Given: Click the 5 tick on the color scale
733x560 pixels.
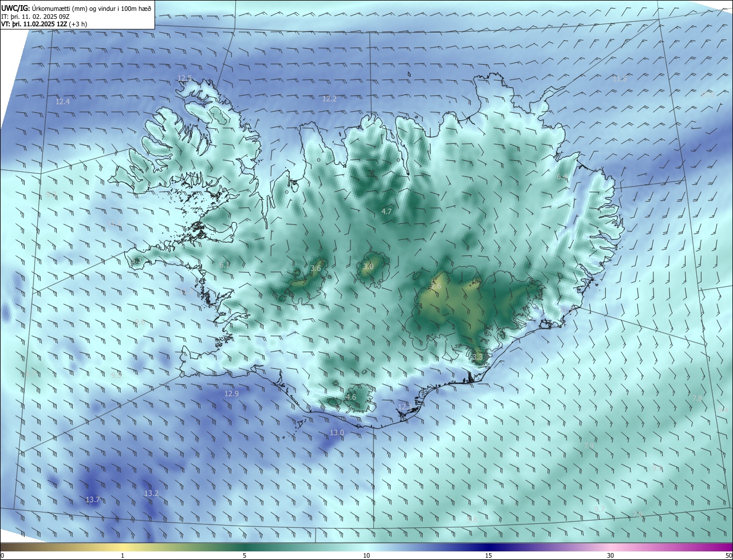Looking at the screenshot, I should 245,555.
